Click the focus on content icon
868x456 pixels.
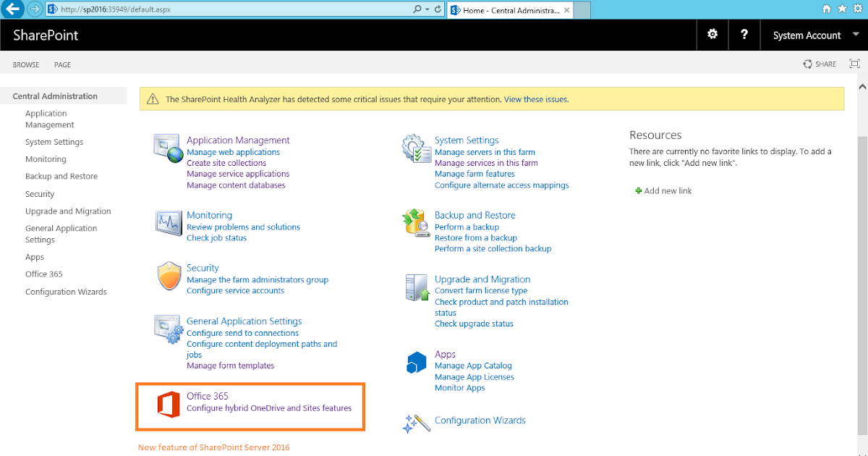click(854, 64)
